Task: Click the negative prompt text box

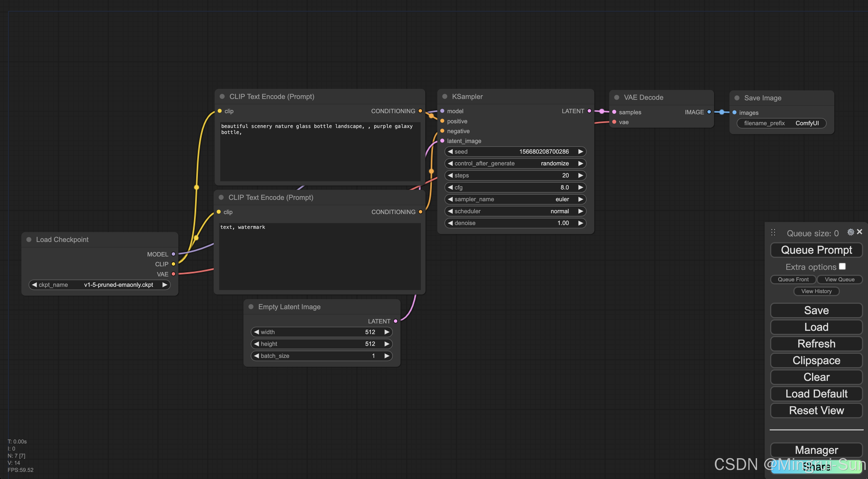Action: pyautogui.click(x=319, y=256)
